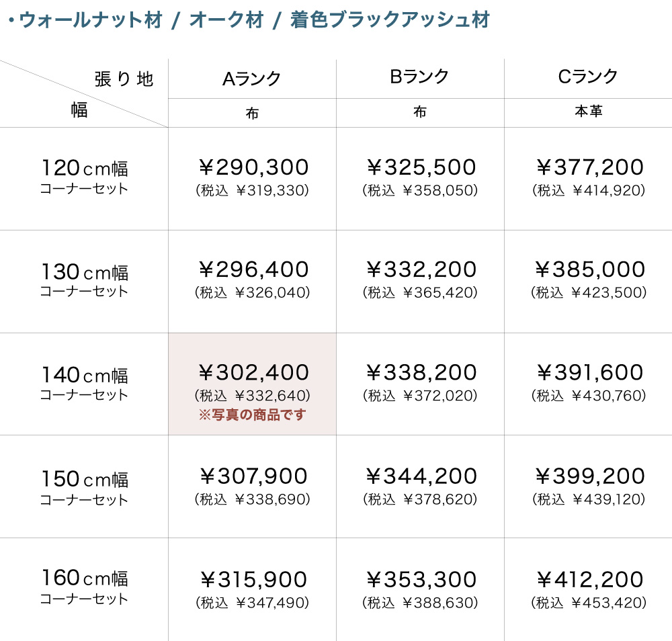This screenshot has height=641, width=672.
Task: Select the 150cm幅 コーナーセット row label
Action: tap(84, 488)
